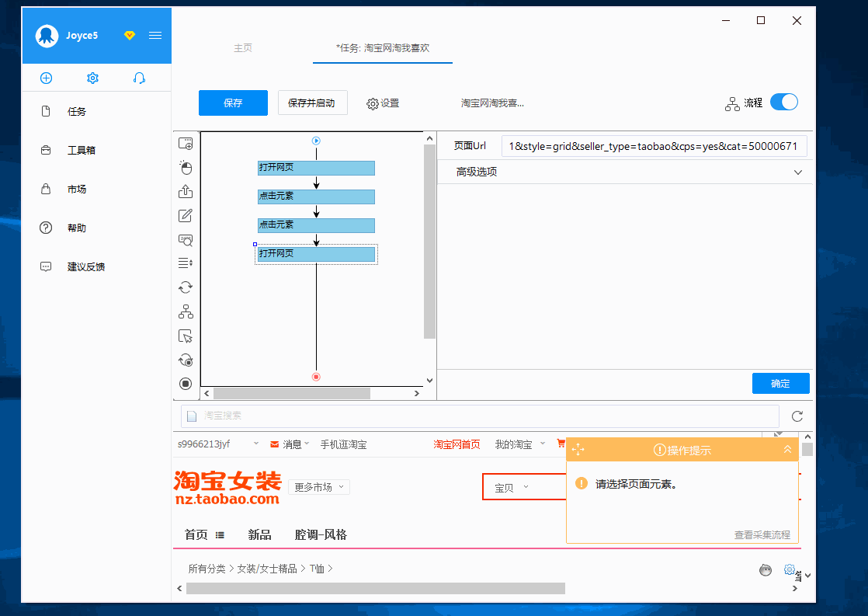The width and height of the screenshot is (868, 616).
Task: Open the 新品 navigation tab
Action: [259, 534]
